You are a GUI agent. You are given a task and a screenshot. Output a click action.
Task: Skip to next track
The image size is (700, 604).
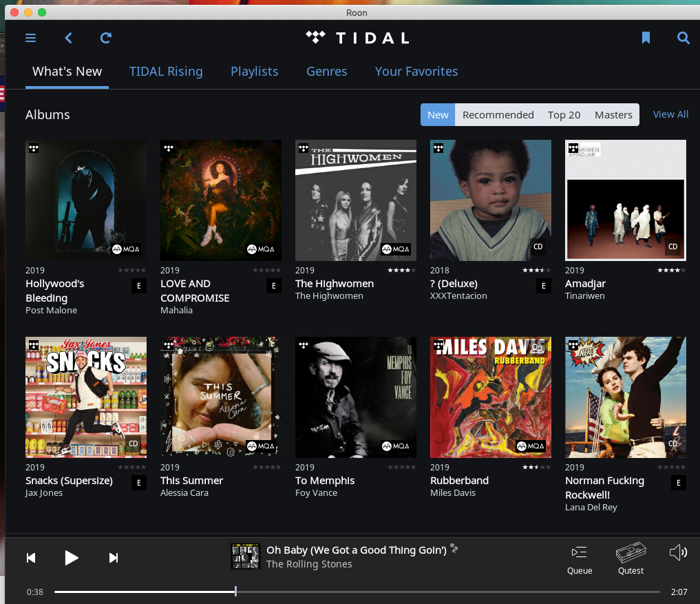tap(114, 558)
